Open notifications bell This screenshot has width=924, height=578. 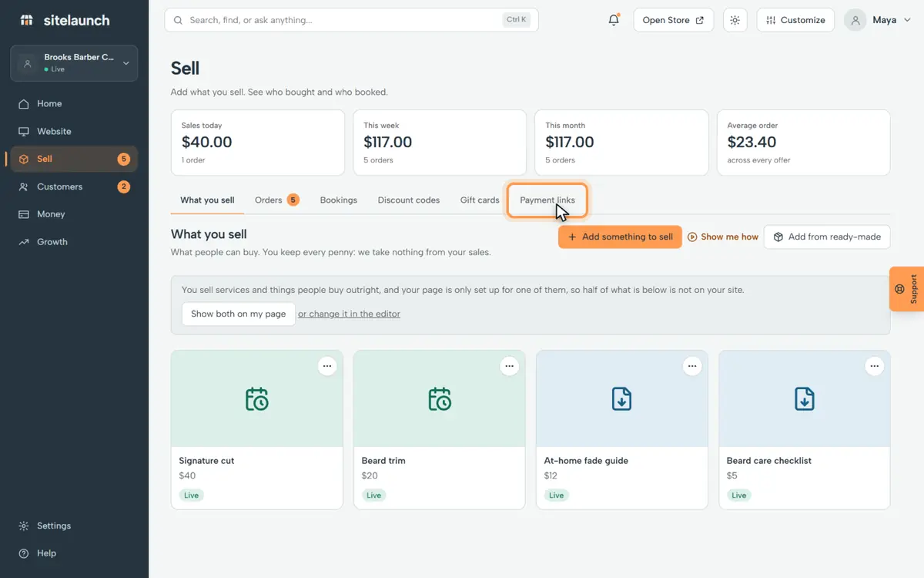[x=614, y=20]
